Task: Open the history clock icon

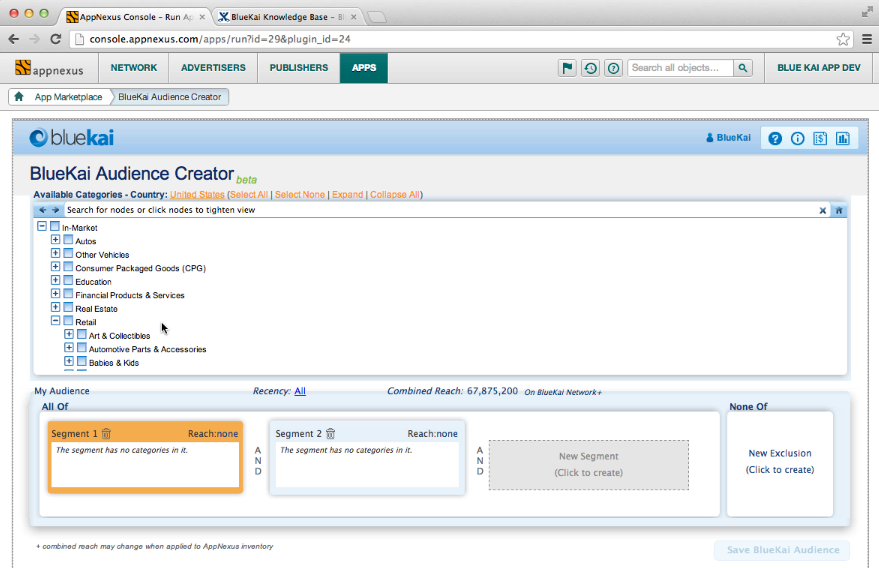Action: coord(590,68)
